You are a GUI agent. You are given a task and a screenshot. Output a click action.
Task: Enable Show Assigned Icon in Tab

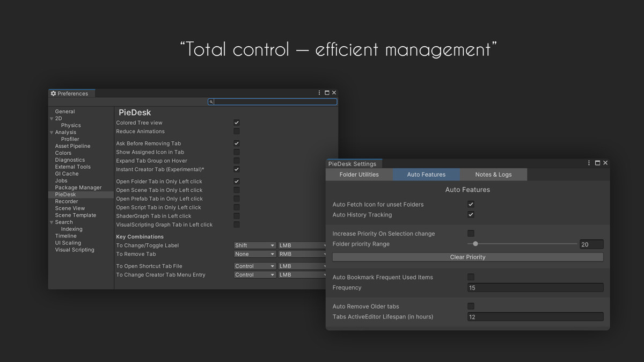[x=237, y=152]
